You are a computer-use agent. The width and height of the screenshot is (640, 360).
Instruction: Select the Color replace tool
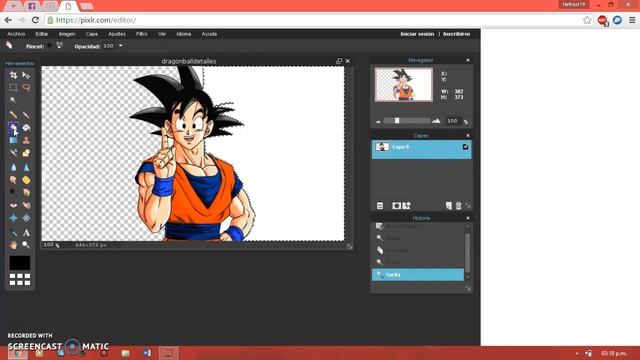click(x=13, y=153)
